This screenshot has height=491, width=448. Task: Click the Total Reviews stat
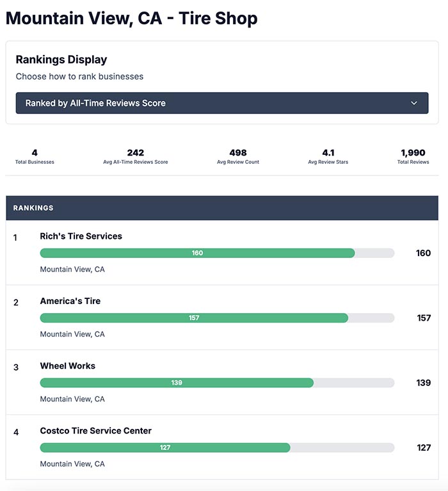tap(413, 157)
